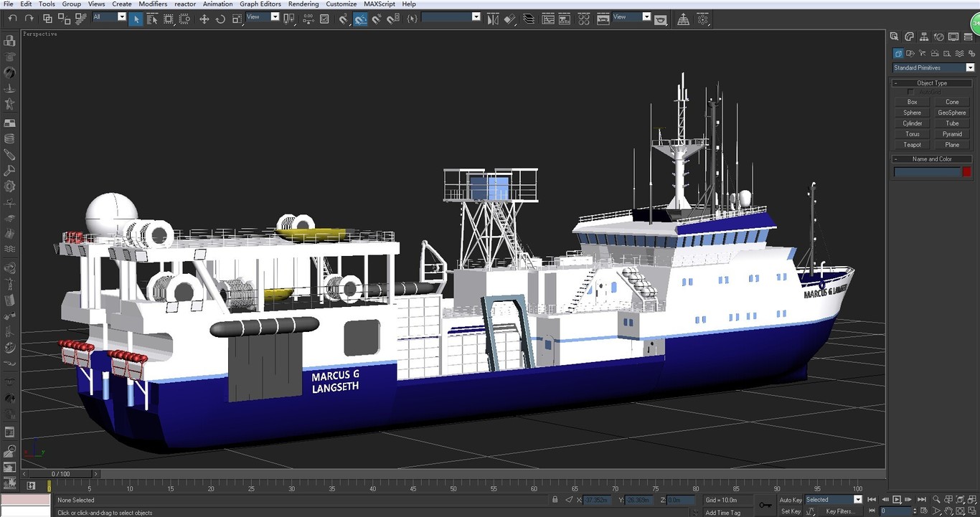Viewport: 980px width, 517px height.
Task: Create a Box primitive button
Action: pyautogui.click(x=913, y=102)
